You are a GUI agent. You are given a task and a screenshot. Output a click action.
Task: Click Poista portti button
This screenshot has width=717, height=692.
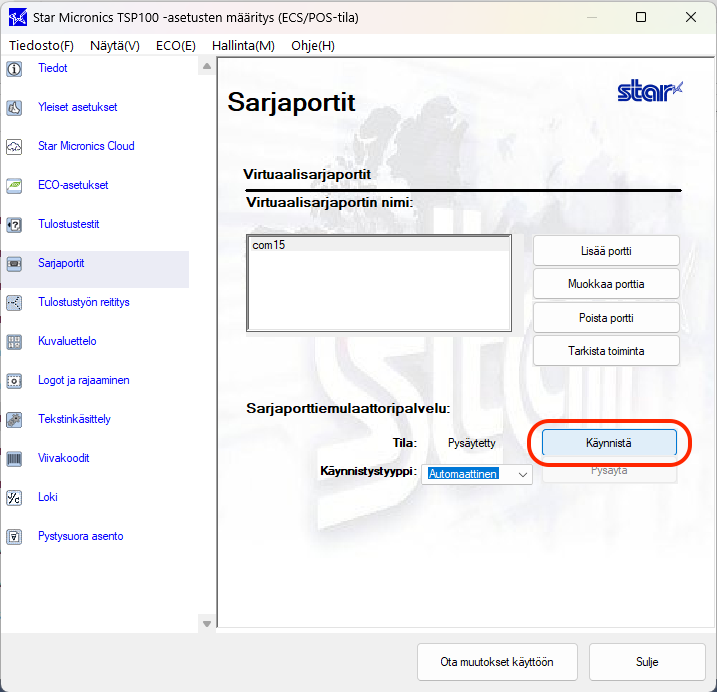606,318
